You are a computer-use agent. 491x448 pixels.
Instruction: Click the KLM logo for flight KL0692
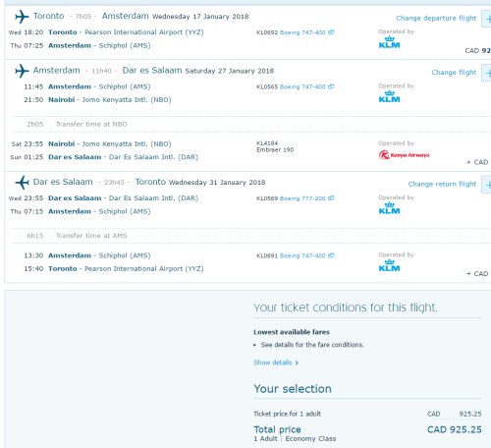click(389, 42)
